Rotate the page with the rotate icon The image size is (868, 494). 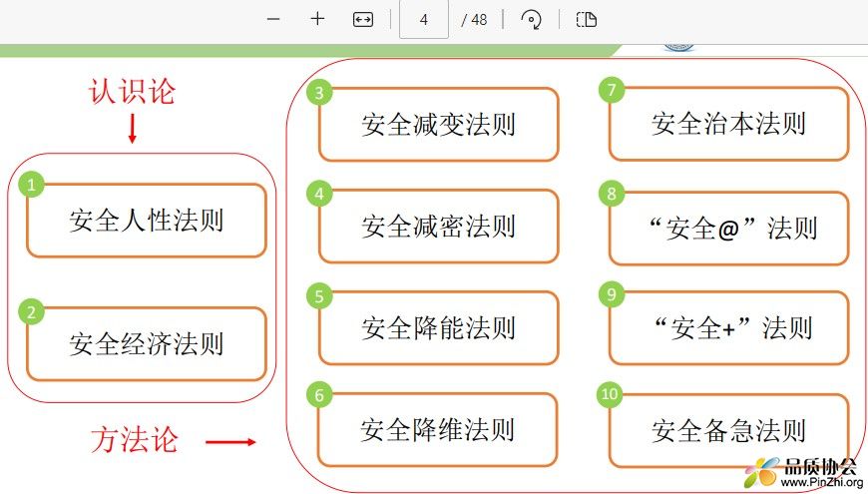click(531, 20)
